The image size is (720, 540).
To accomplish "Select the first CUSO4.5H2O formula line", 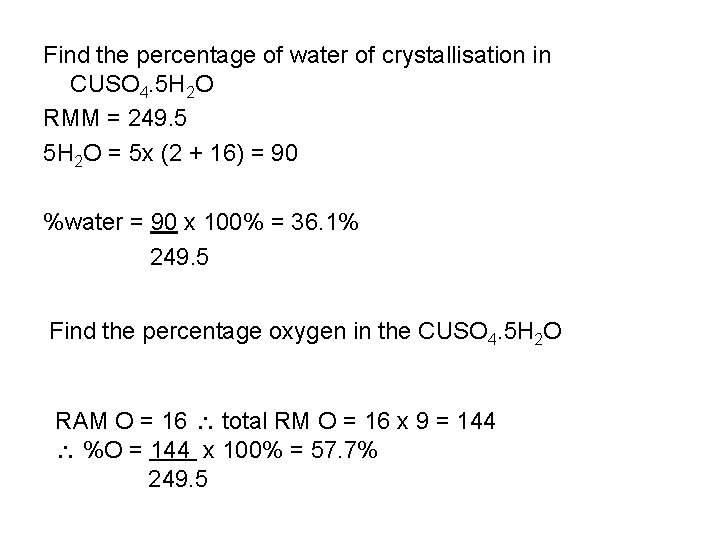I will [142, 86].
